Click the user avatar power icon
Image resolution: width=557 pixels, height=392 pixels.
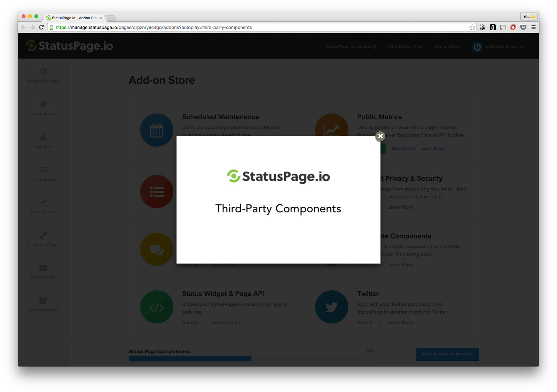477,47
